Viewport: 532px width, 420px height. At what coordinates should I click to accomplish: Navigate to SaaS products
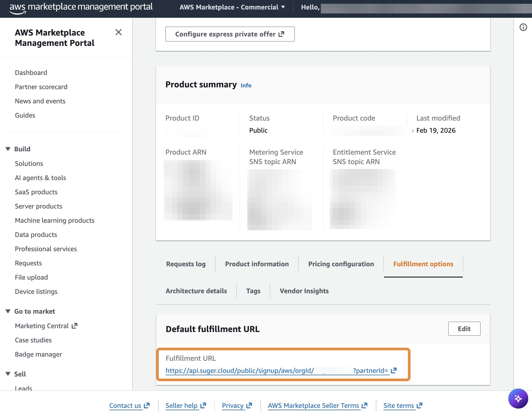coord(36,192)
